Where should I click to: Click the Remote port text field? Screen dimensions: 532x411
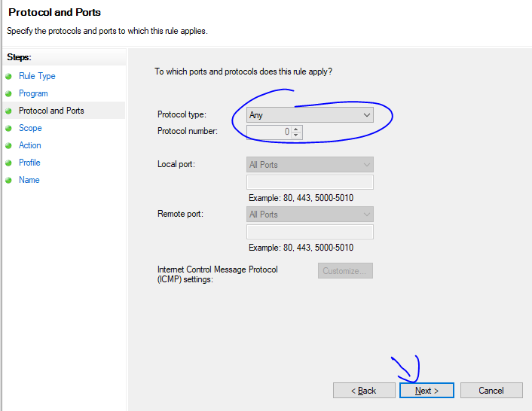[x=310, y=232]
